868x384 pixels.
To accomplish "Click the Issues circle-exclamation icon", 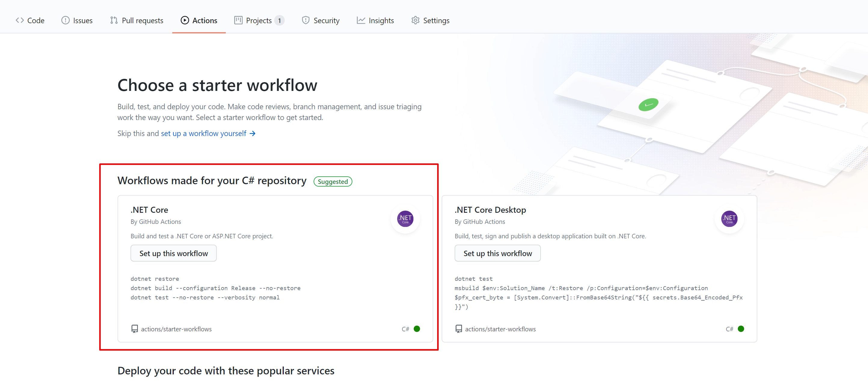I will tap(65, 20).
